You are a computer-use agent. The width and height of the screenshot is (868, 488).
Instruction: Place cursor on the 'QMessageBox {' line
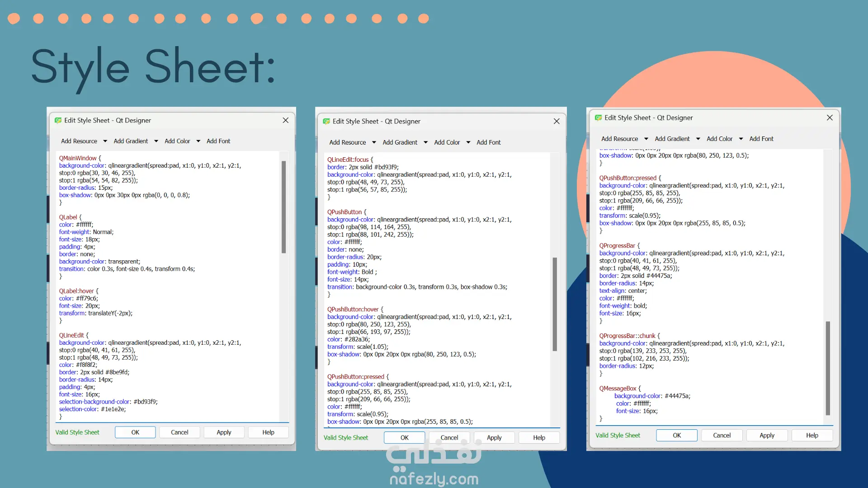click(x=620, y=389)
